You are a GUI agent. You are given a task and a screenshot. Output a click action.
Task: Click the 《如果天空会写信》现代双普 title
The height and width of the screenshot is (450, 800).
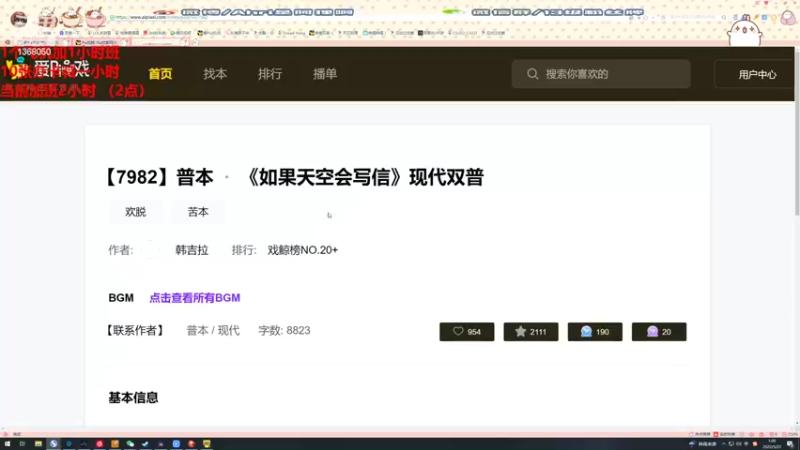(x=362, y=178)
